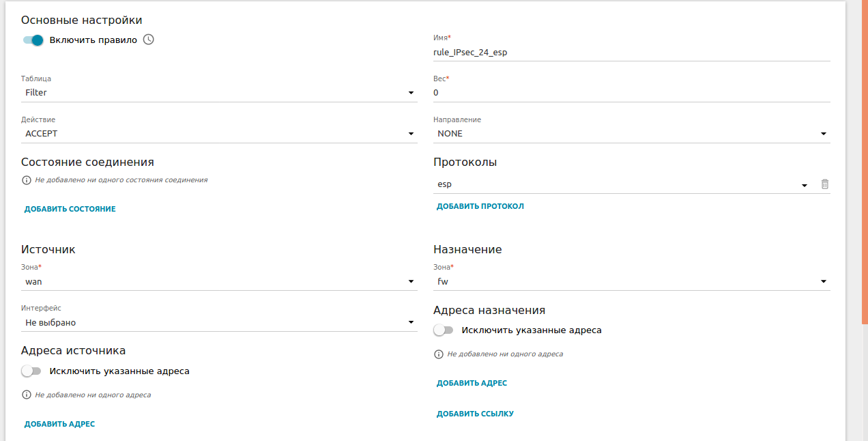
Task: Enable Исключить указанные адреса for source addresses
Action: (x=31, y=371)
